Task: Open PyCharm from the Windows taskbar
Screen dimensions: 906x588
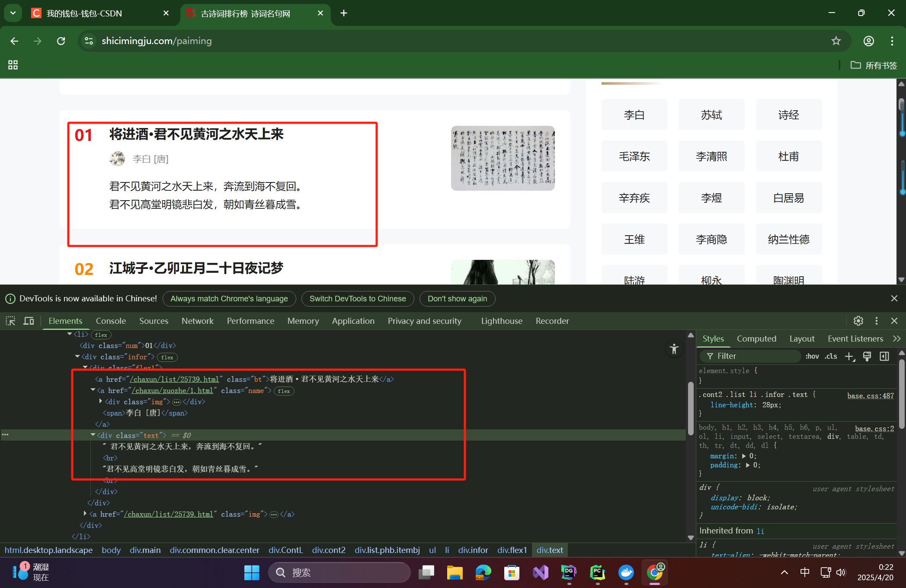Action: click(x=597, y=572)
